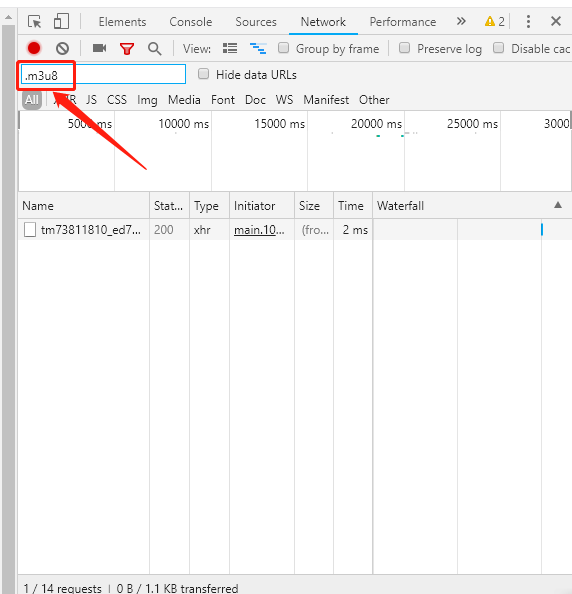Screen dimensions: 572x594
Task: Click the .m3u8 filter text field
Action: coord(103,75)
